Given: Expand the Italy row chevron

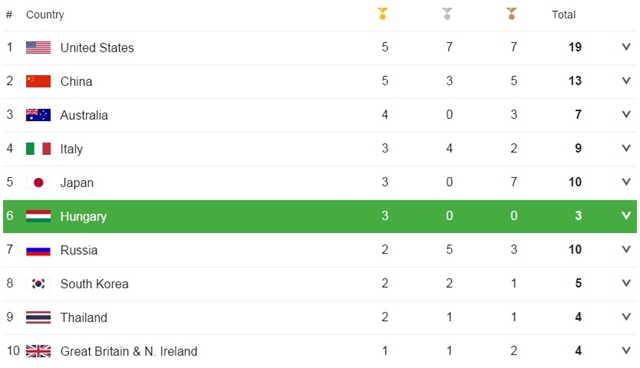Looking at the screenshot, I should [x=626, y=148].
